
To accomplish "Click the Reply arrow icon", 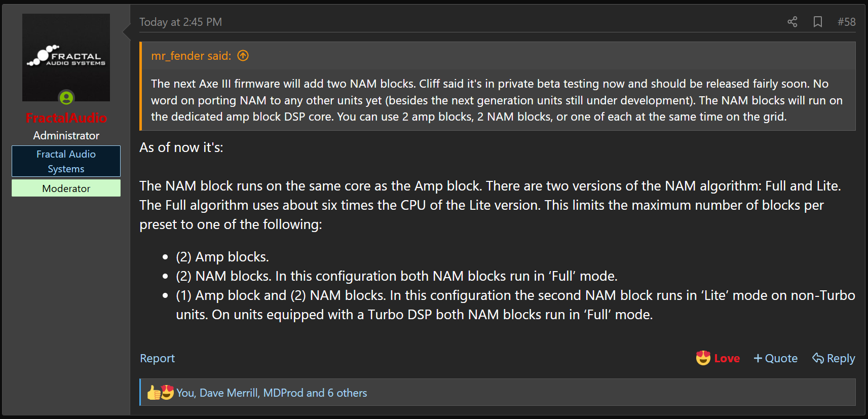I will point(818,358).
